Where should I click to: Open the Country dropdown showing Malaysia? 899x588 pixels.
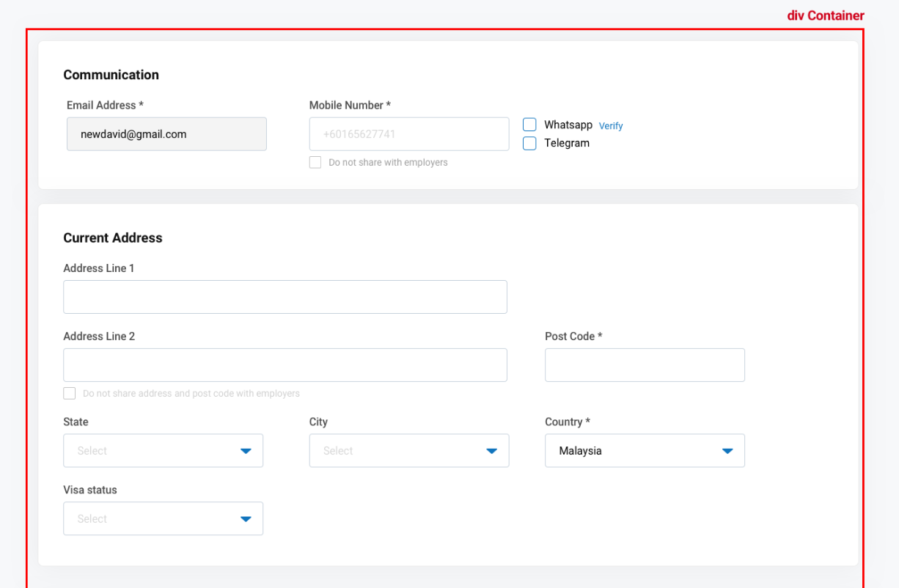pos(645,451)
